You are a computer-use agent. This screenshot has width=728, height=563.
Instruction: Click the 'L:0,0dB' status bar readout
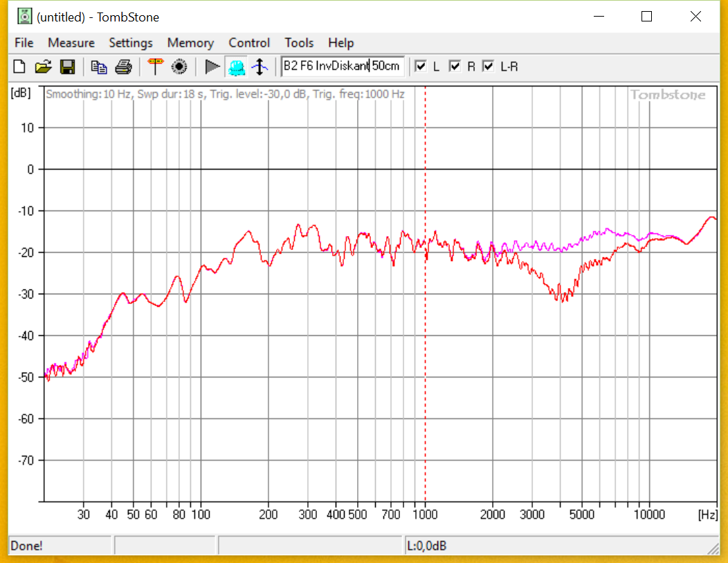tap(427, 546)
